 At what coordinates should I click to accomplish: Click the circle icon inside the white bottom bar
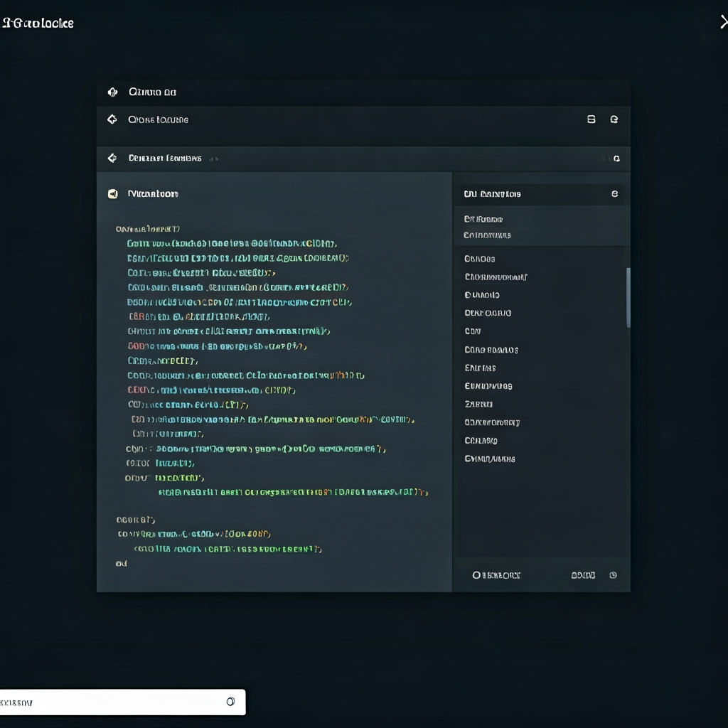(x=230, y=702)
